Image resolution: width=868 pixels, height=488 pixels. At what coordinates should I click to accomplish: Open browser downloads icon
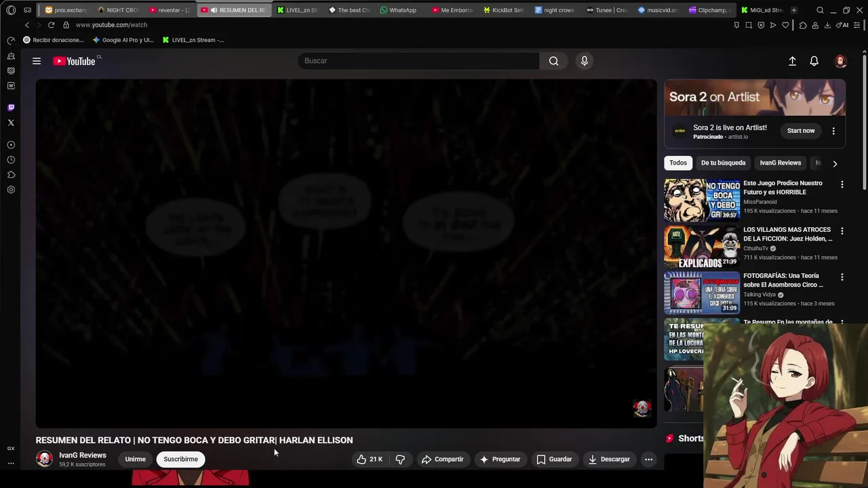click(x=827, y=25)
